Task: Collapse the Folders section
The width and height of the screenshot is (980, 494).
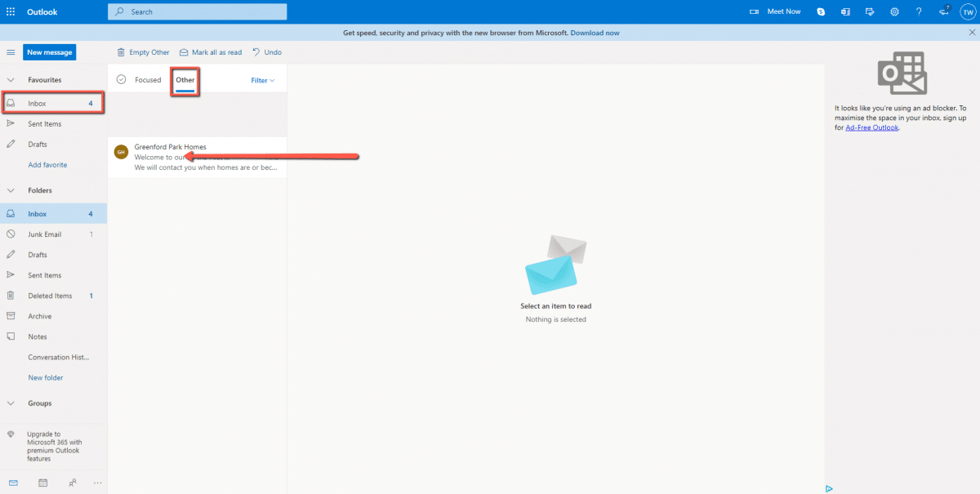Action: (x=11, y=190)
